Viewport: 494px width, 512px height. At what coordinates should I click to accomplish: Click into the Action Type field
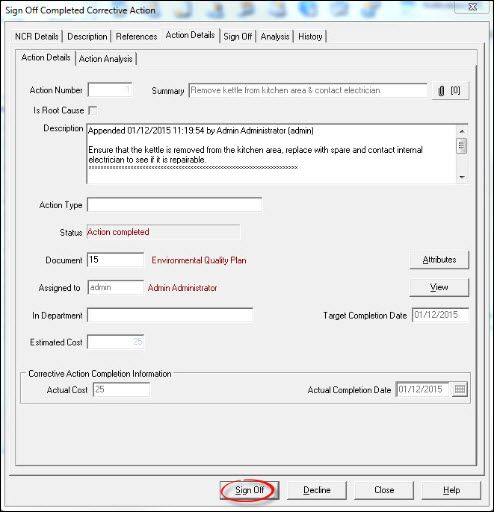click(x=174, y=204)
